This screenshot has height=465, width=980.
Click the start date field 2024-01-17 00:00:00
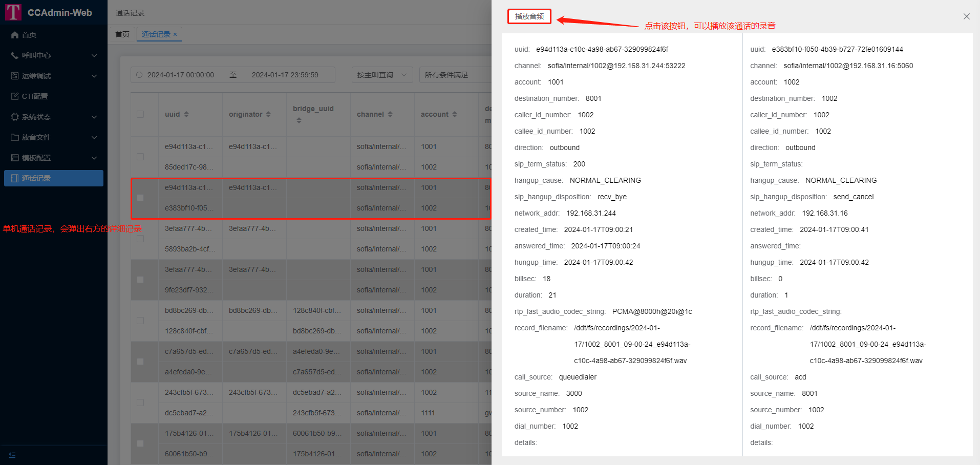coord(181,75)
